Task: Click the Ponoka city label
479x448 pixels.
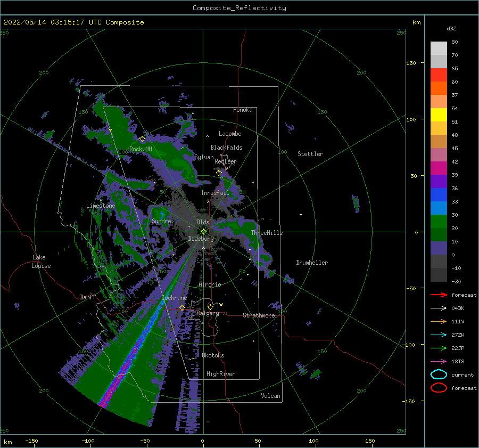Action: (243, 110)
